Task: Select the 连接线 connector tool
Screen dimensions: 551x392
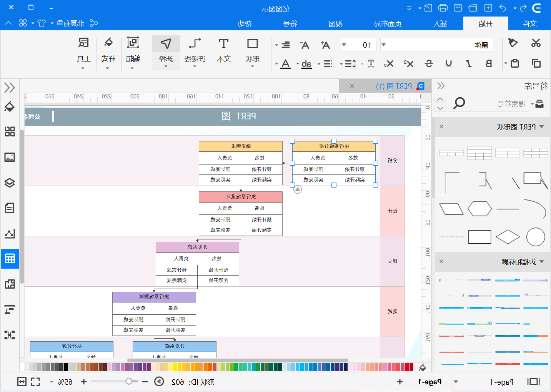Action: [x=195, y=53]
